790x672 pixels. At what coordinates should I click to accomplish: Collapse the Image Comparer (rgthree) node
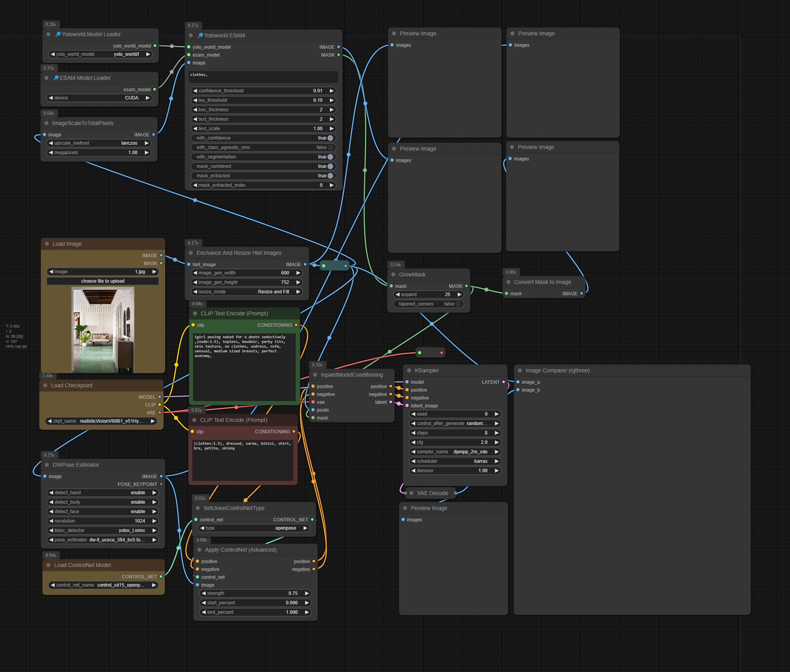click(x=519, y=370)
